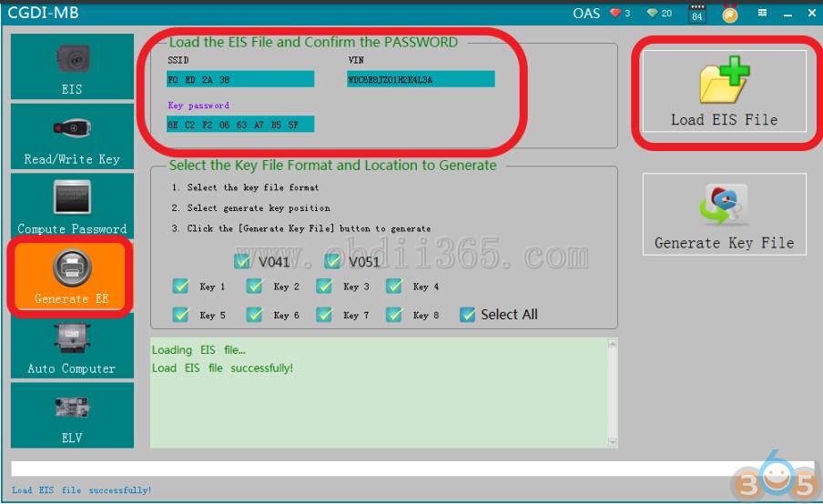Click the OAS label in title bar
Screen dimensions: 823x504
(x=586, y=13)
